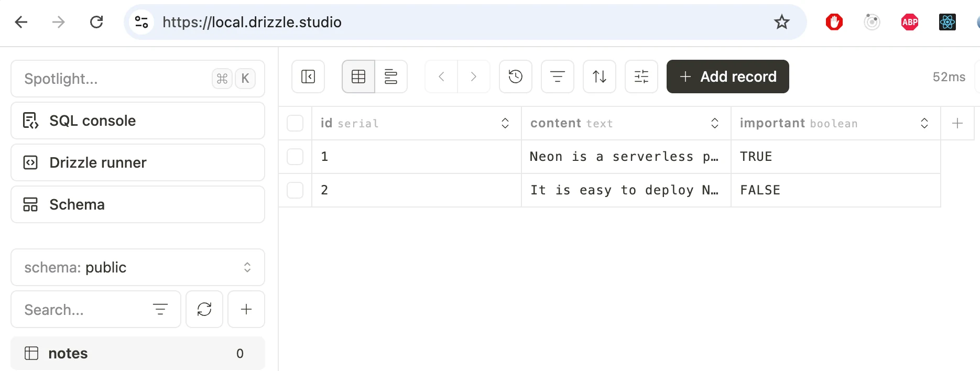Check the checkbox for row 2
Viewport: 980px width, 371px height.
tap(295, 190)
